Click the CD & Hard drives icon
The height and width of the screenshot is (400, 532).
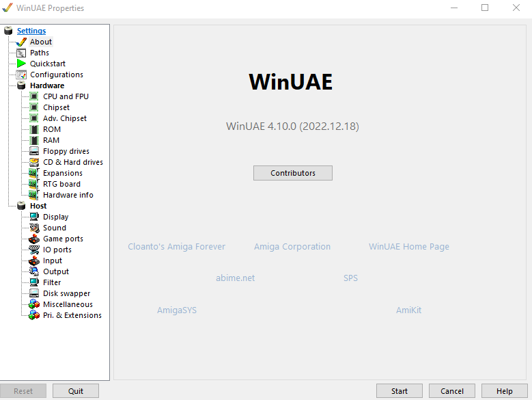pyautogui.click(x=34, y=162)
